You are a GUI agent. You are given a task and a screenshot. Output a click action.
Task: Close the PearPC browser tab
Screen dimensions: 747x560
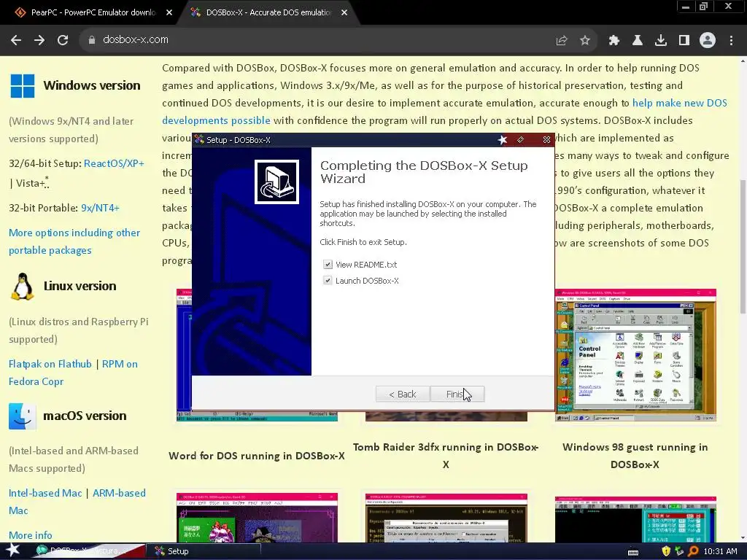click(x=169, y=13)
